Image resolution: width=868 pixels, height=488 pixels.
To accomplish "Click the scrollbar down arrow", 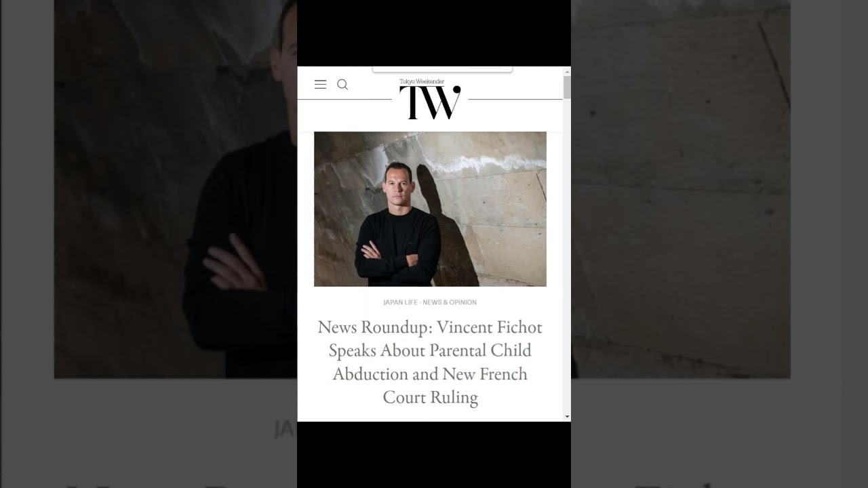I will (x=567, y=417).
